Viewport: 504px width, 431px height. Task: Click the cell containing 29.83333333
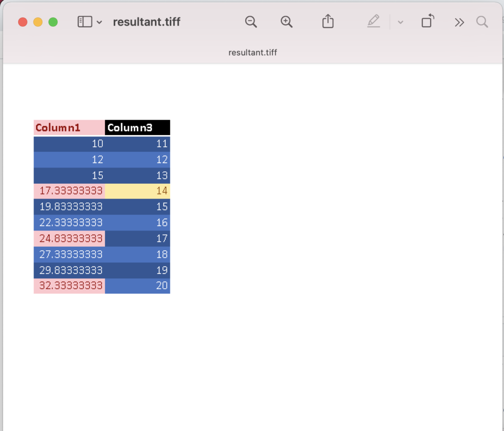[x=69, y=270]
